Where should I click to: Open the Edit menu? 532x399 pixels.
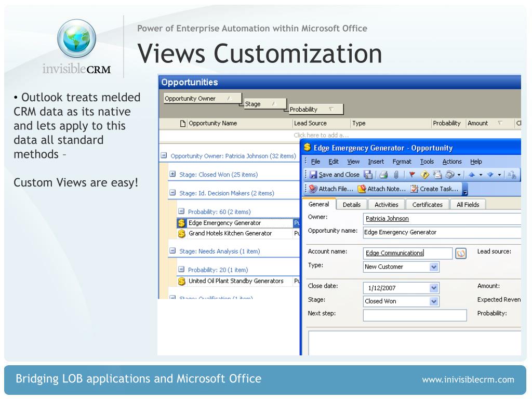(x=334, y=162)
